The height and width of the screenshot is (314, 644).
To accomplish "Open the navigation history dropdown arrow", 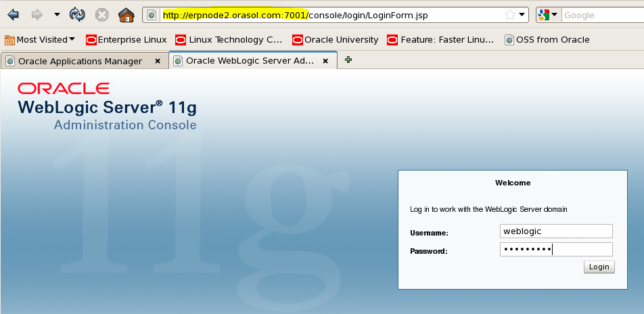I will [x=57, y=15].
